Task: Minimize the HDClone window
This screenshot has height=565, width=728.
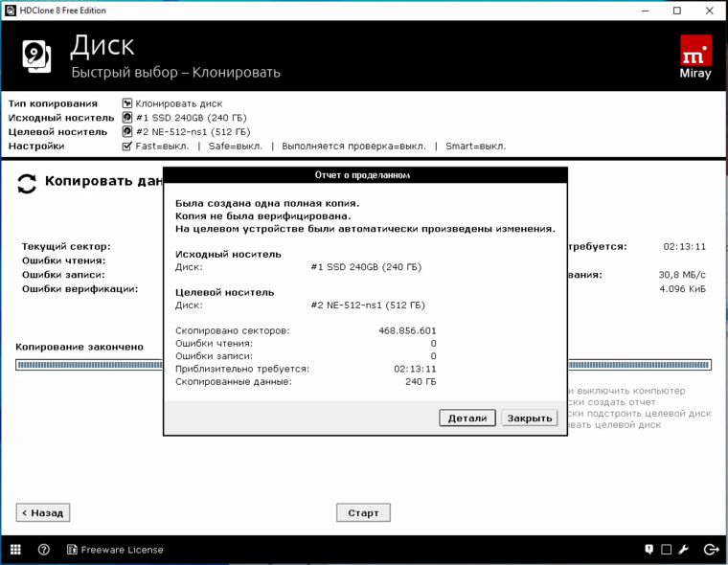Action: point(645,11)
